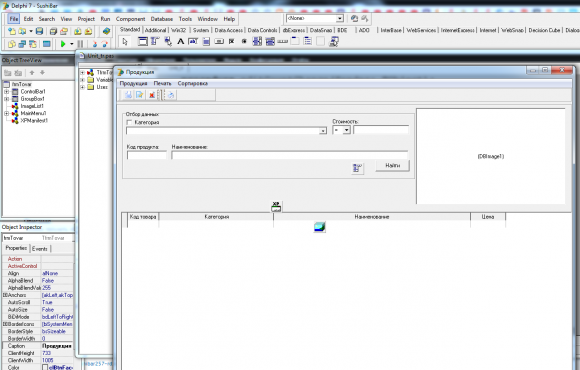Click the red X delete icon on the form toolbar
The image size is (580, 370).
point(152,95)
